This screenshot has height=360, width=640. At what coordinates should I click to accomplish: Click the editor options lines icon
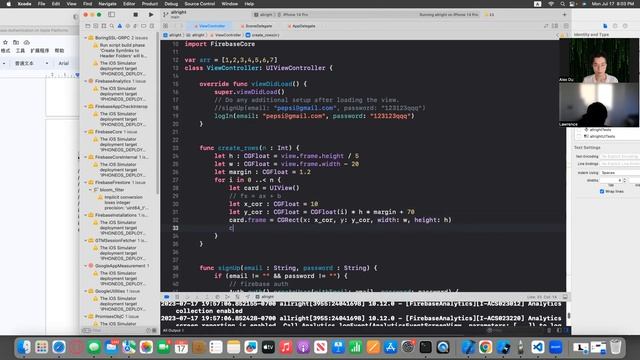(x=555, y=26)
